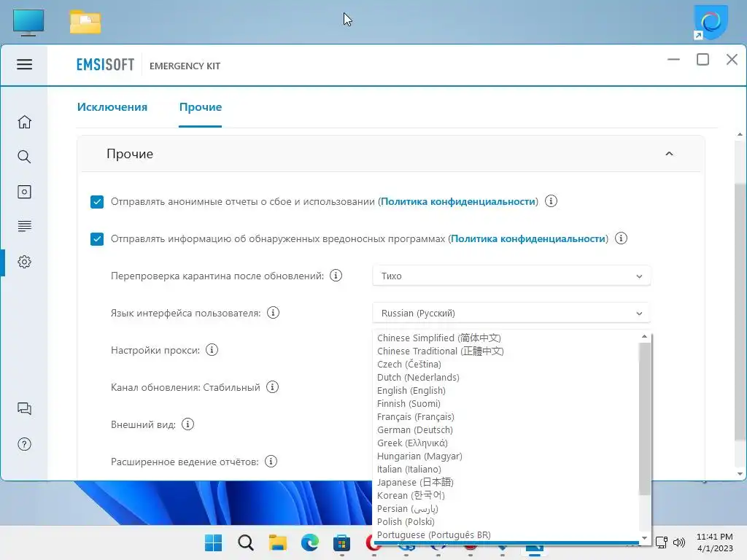This screenshot has height=560, width=747.
Task: Select the Прочие tab
Action: pyautogui.click(x=201, y=107)
